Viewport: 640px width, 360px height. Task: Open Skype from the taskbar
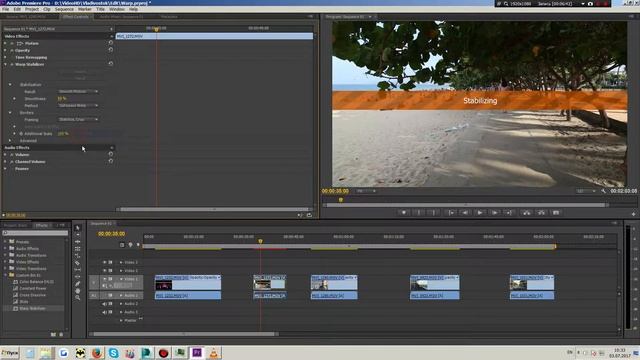coord(113,353)
